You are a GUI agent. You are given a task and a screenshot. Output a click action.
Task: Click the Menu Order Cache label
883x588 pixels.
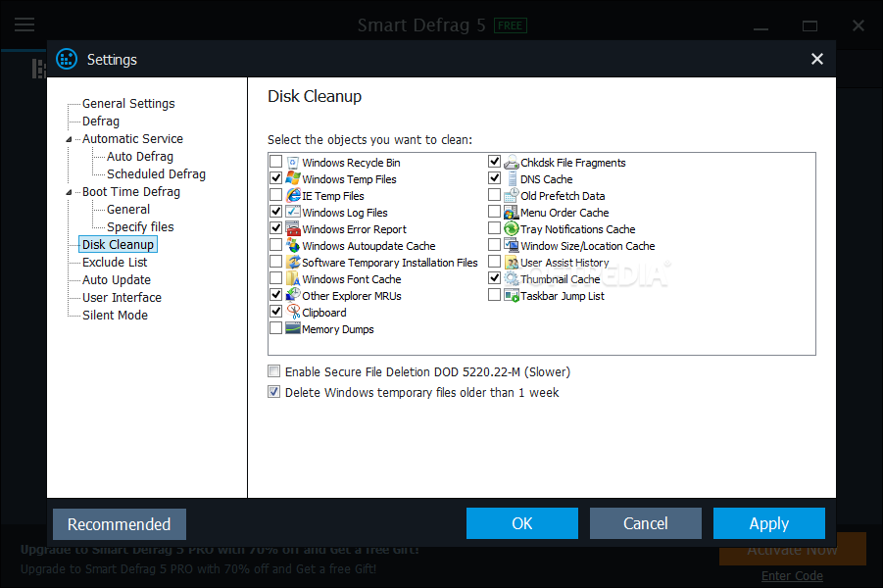(x=564, y=213)
